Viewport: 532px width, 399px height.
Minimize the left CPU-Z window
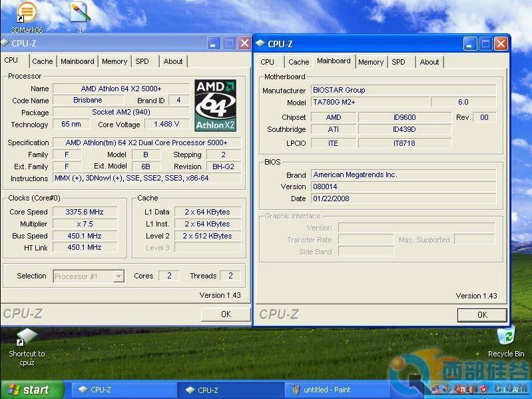tap(213, 43)
